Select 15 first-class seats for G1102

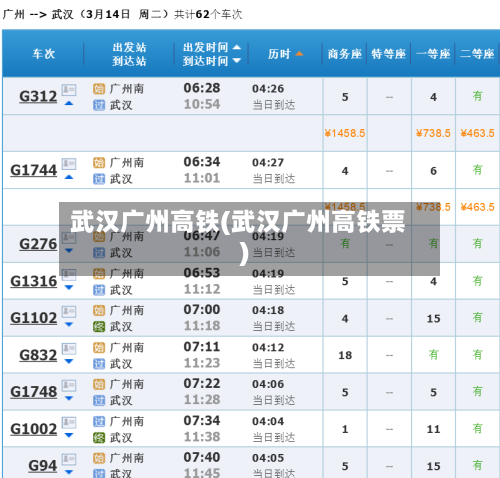tap(433, 319)
